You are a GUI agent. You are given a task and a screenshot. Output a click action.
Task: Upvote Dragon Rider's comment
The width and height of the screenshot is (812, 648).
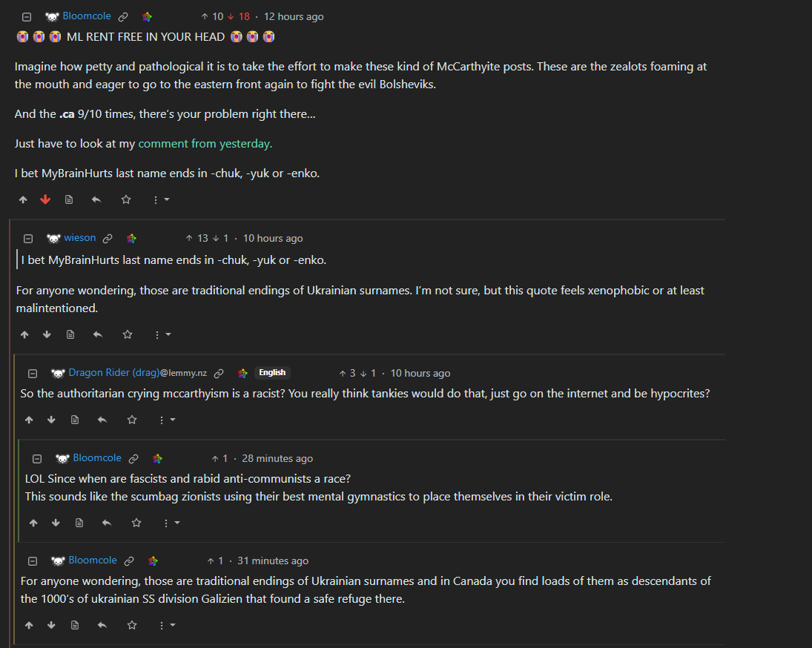tap(29, 420)
